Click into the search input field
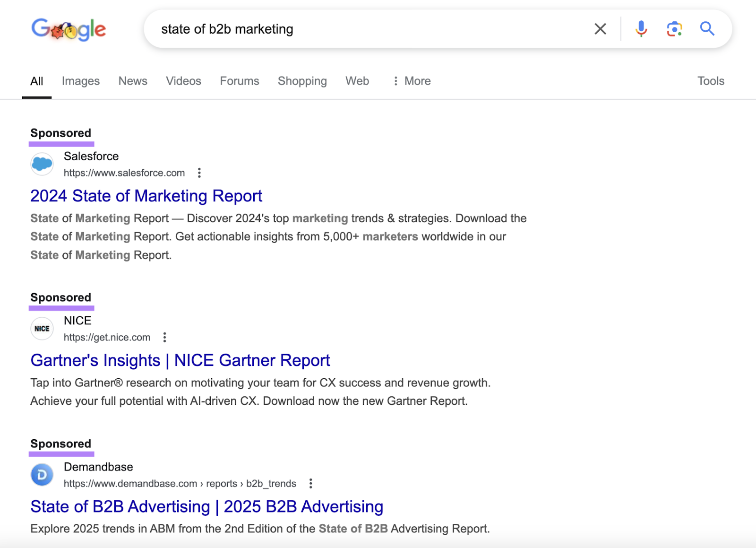The image size is (756, 548). 369,29
